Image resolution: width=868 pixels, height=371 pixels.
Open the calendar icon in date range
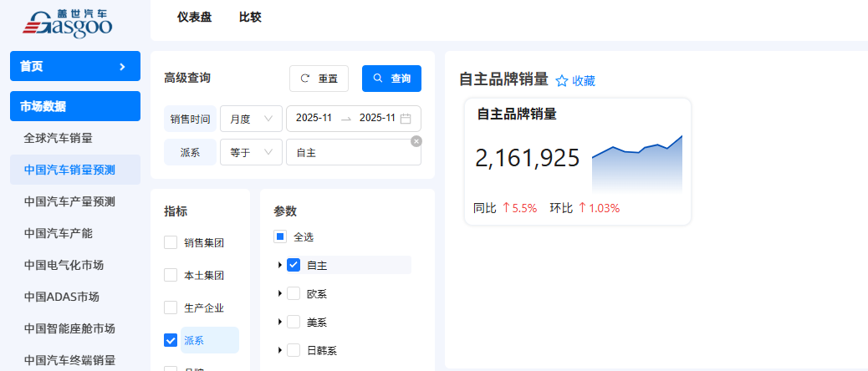click(406, 119)
